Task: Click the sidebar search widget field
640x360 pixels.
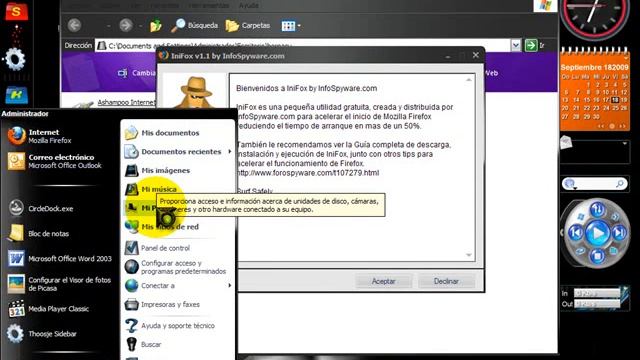Action: (x=595, y=184)
